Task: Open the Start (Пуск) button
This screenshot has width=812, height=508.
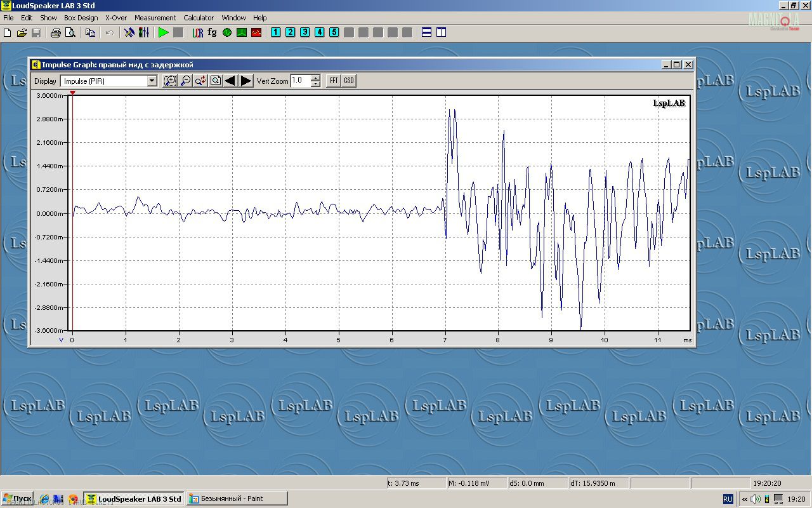Action: point(18,498)
